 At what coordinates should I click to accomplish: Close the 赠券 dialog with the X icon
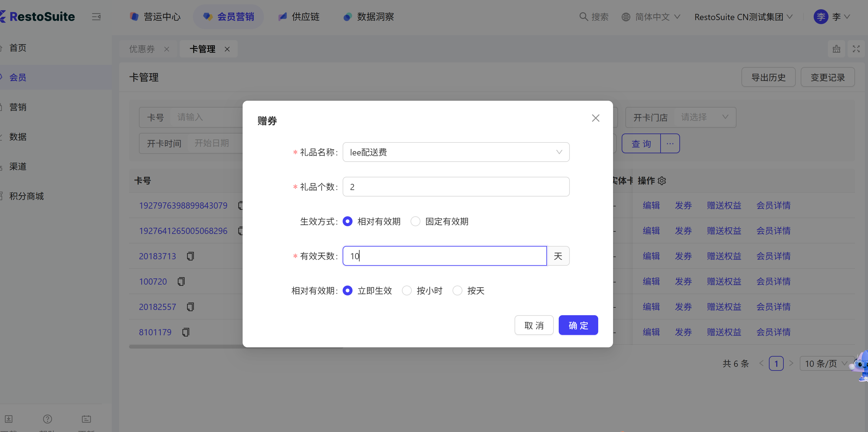[x=595, y=118]
